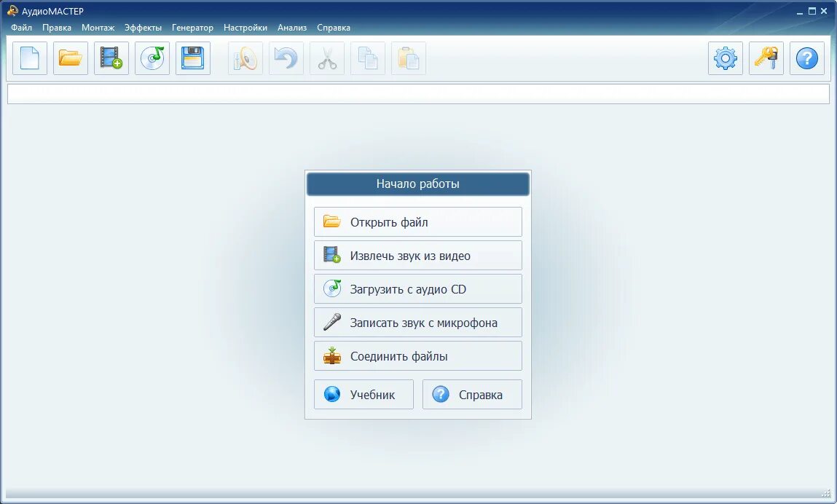This screenshot has width=837, height=504.
Task: Open the Правка menu
Action: click(57, 28)
